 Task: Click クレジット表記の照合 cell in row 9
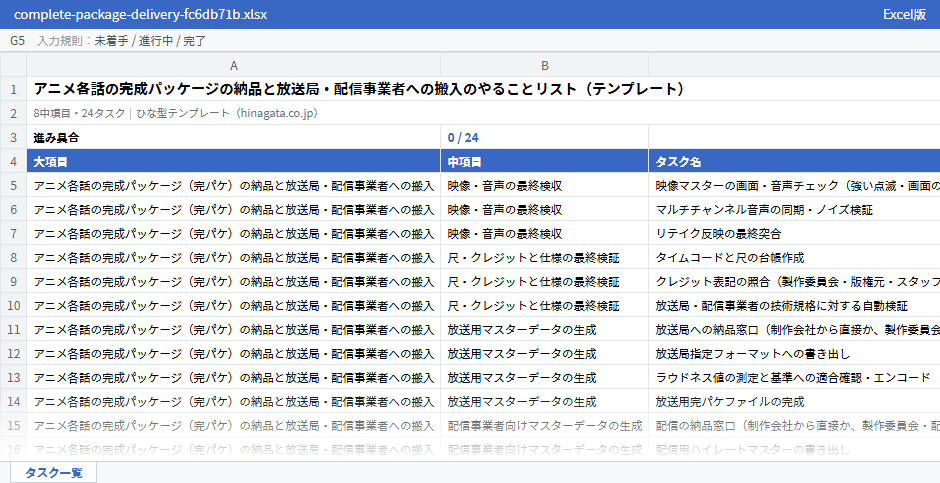tap(794, 281)
